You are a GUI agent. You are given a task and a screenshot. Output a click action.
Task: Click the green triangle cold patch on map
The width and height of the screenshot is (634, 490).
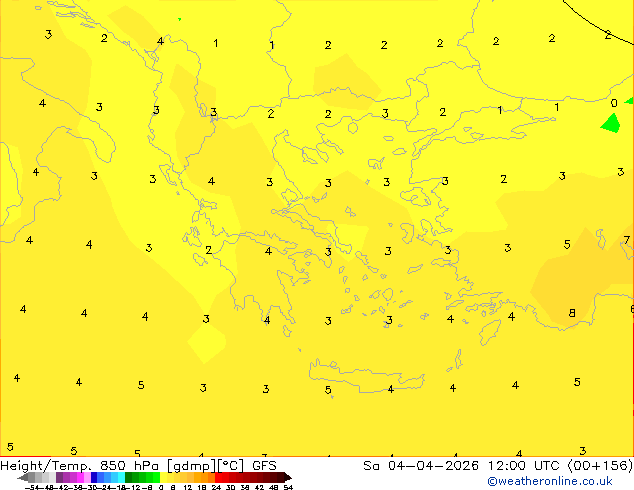click(x=611, y=123)
